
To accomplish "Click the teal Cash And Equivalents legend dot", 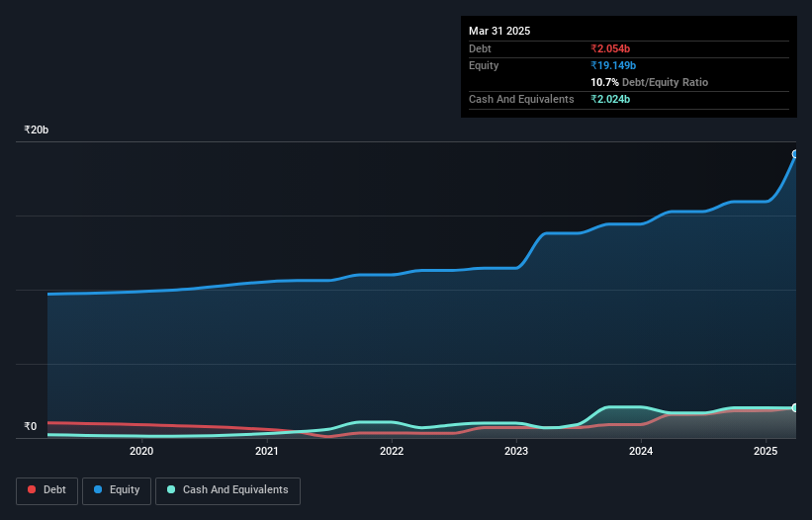I will 171,489.
